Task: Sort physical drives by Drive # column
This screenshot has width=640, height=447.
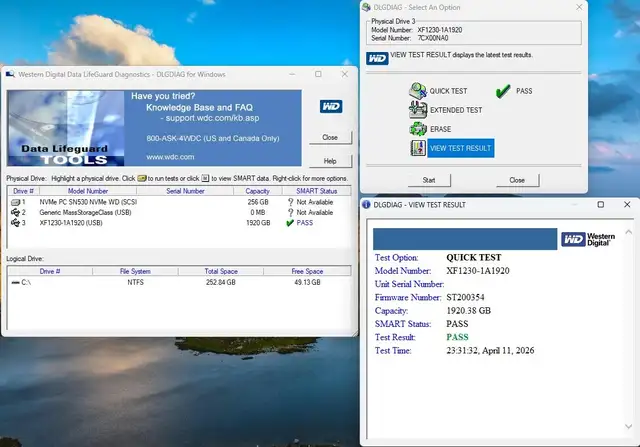Action: coord(23,191)
